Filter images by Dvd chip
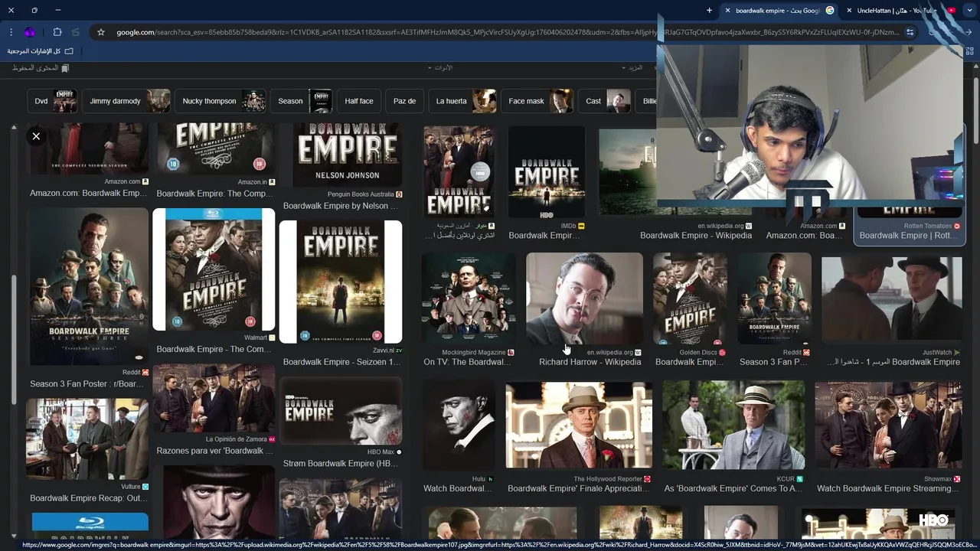This screenshot has width=980, height=551. 53,101
